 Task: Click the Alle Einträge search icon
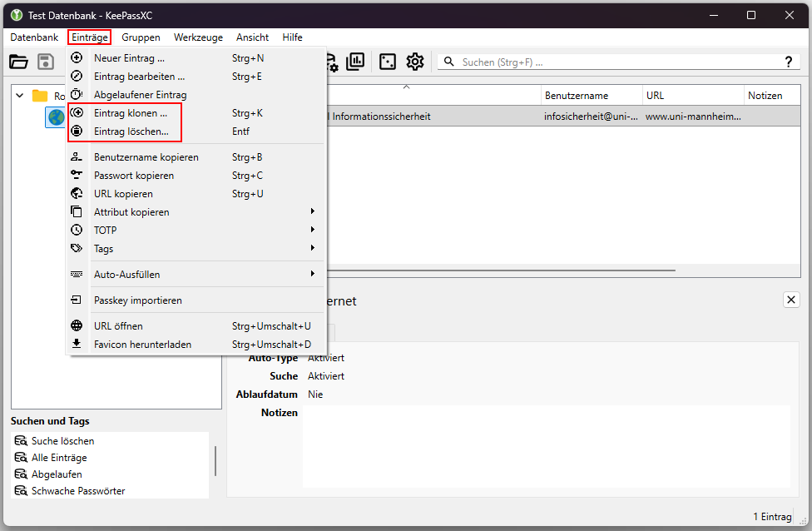click(21, 458)
